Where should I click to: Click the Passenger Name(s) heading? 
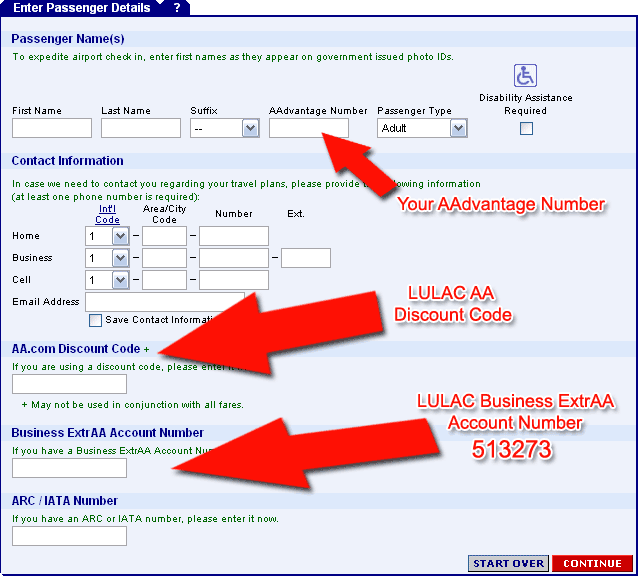68,39
